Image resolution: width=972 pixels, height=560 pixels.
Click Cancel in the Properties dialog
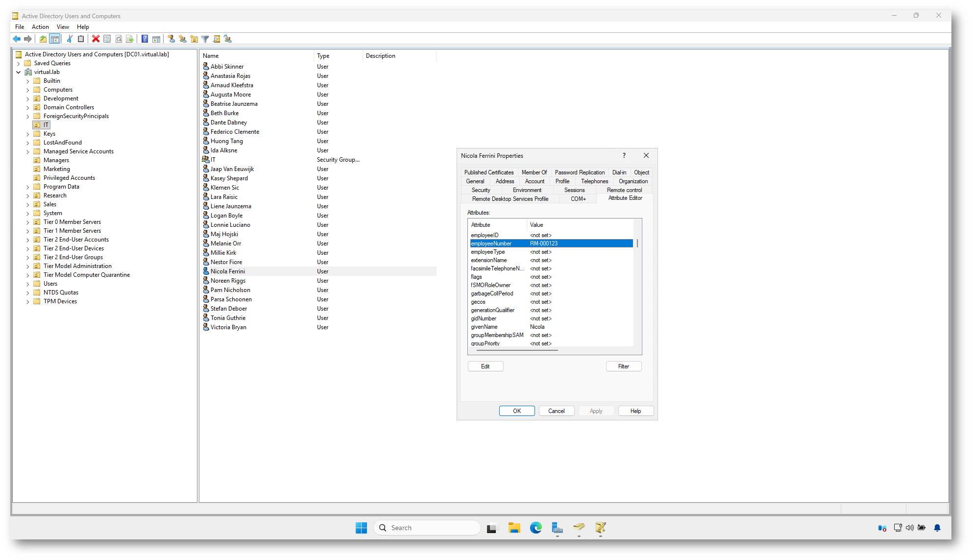557,411
